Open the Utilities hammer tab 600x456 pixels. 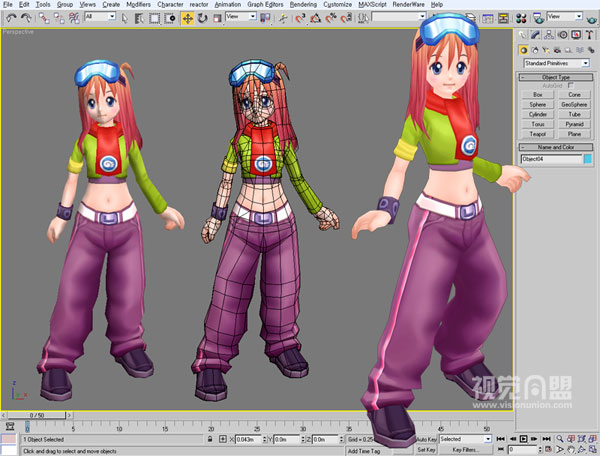591,35
